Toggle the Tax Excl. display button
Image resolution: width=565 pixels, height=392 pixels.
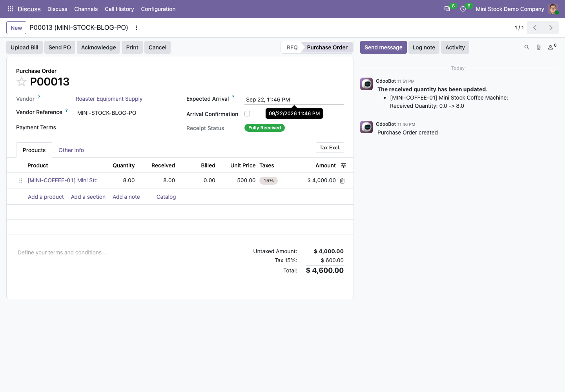330,148
